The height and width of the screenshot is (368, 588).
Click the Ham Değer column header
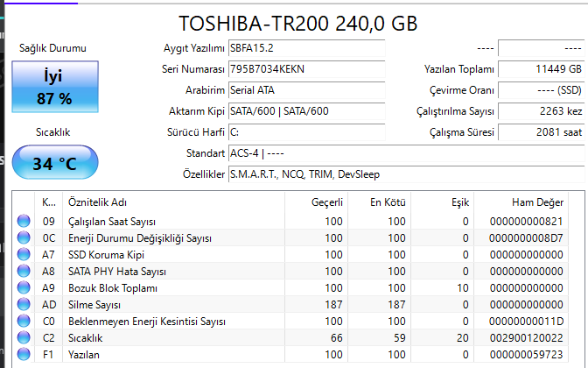[x=544, y=202]
